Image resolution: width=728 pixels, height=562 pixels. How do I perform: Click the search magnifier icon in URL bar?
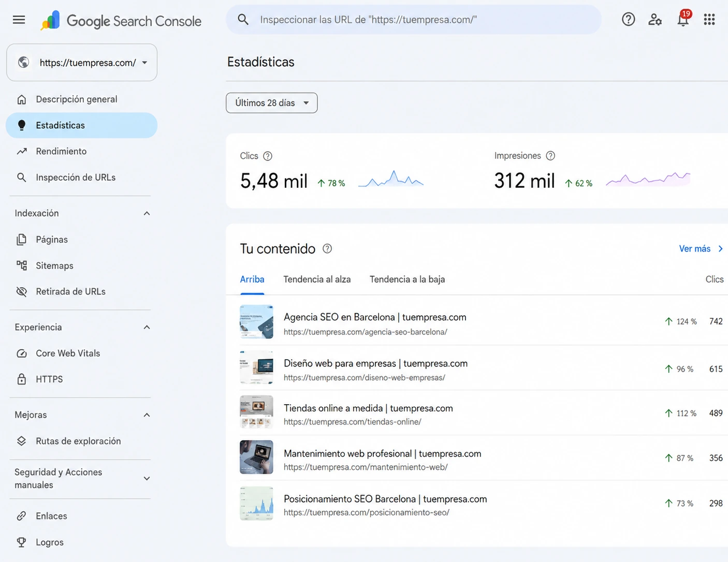(x=243, y=20)
